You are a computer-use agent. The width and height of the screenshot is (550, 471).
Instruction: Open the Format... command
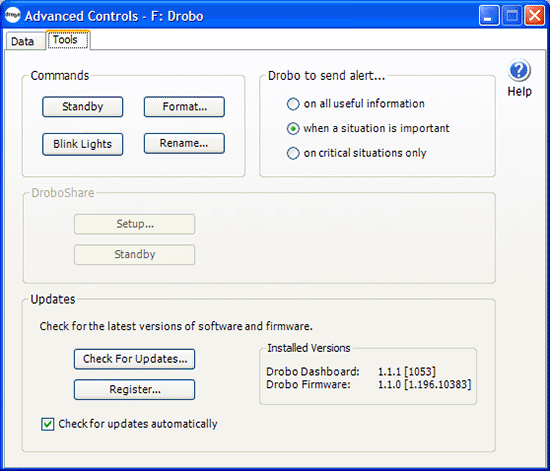(184, 107)
